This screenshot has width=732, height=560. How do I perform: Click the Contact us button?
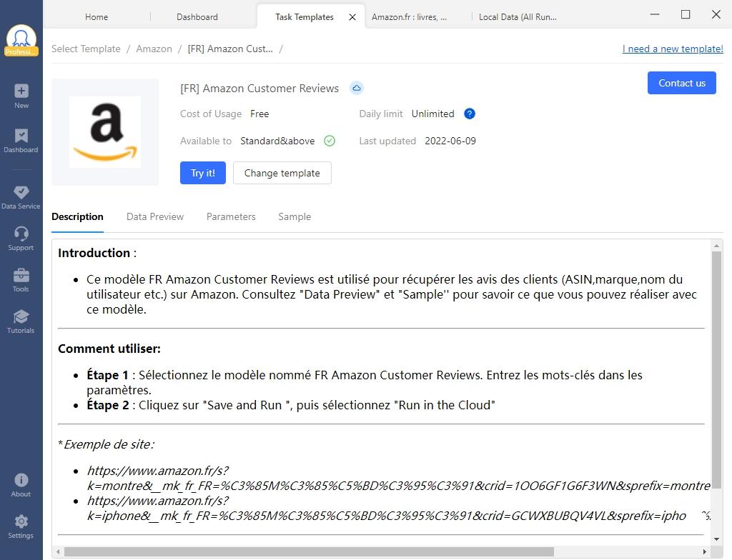pyautogui.click(x=681, y=83)
